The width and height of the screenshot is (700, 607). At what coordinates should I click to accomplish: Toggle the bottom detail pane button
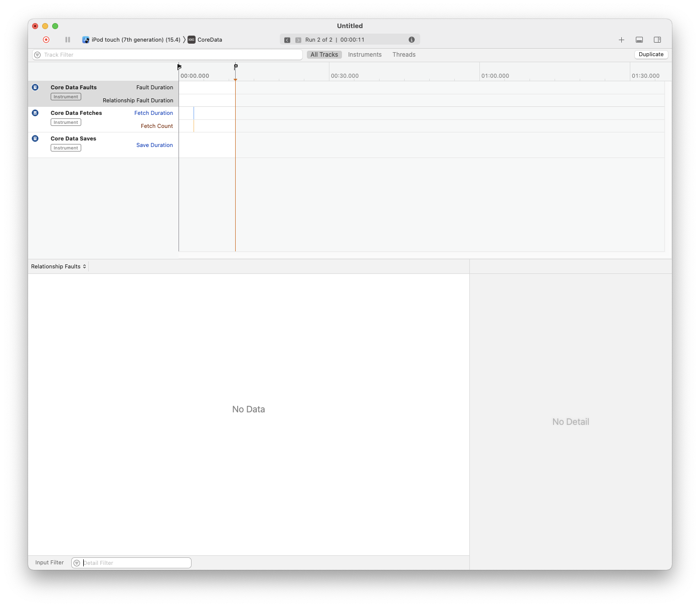639,40
